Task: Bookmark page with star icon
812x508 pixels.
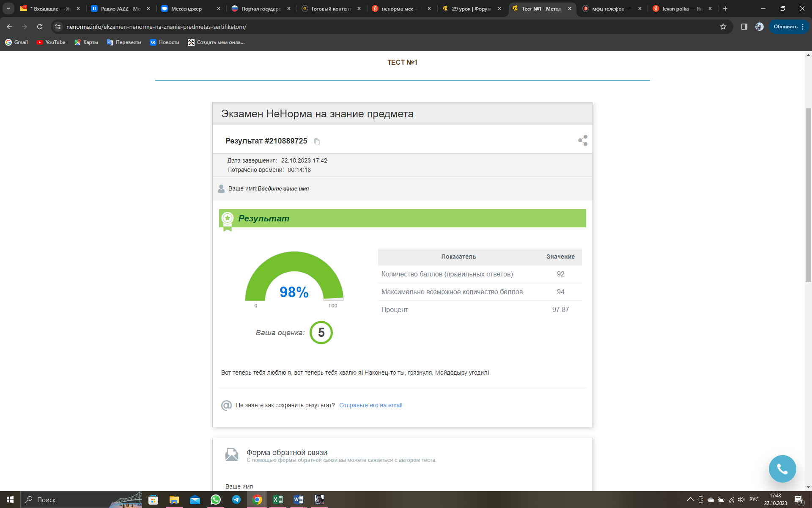Action: pos(723,27)
